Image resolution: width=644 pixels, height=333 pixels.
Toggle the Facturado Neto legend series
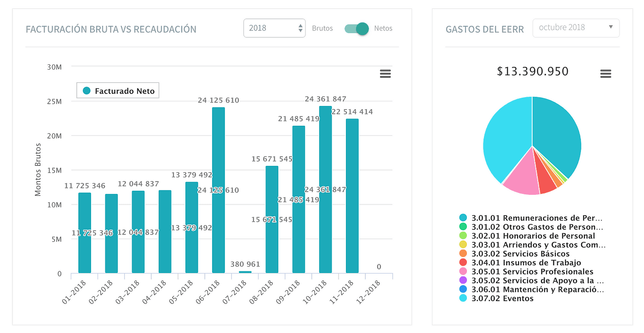(x=118, y=91)
